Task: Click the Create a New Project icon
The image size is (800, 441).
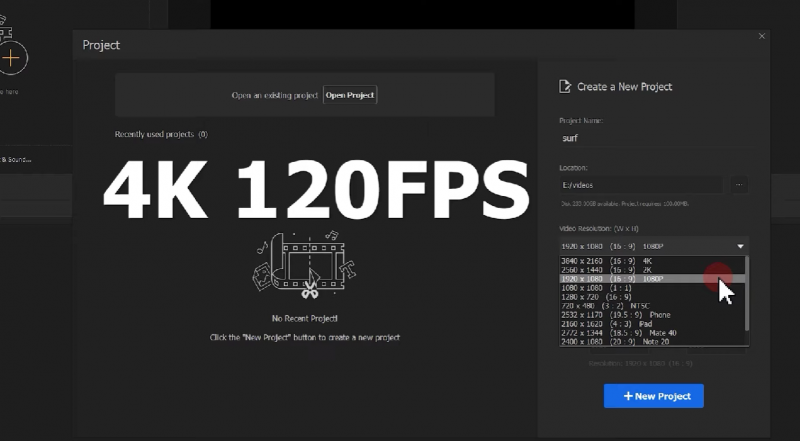Action: click(565, 87)
